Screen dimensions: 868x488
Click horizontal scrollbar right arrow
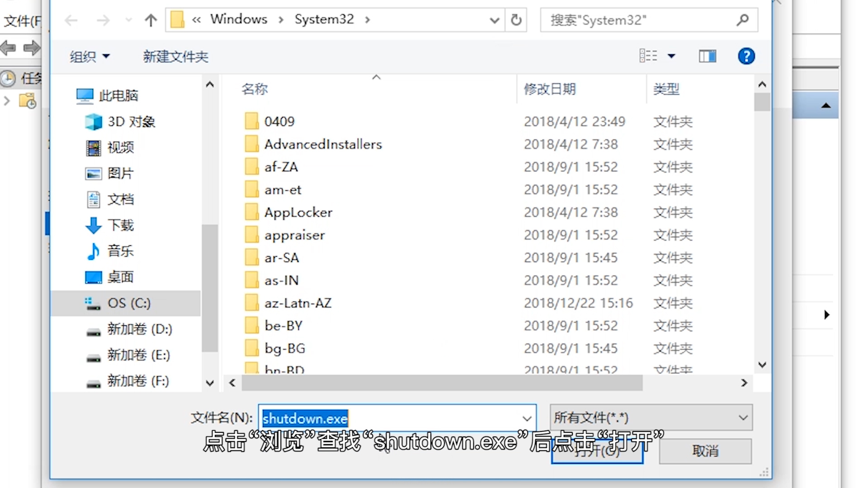coord(744,383)
